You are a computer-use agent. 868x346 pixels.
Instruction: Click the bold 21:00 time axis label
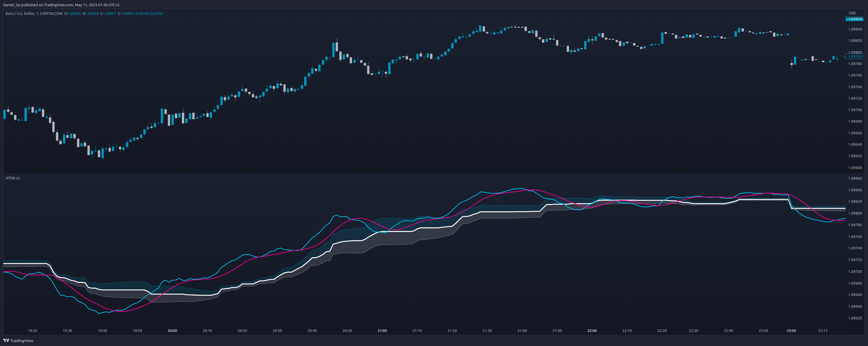click(382, 331)
